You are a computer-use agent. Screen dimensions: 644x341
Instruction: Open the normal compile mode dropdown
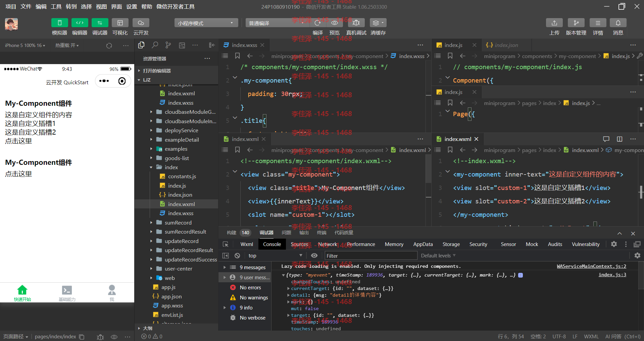pyautogui.click(x=277, y=23)
